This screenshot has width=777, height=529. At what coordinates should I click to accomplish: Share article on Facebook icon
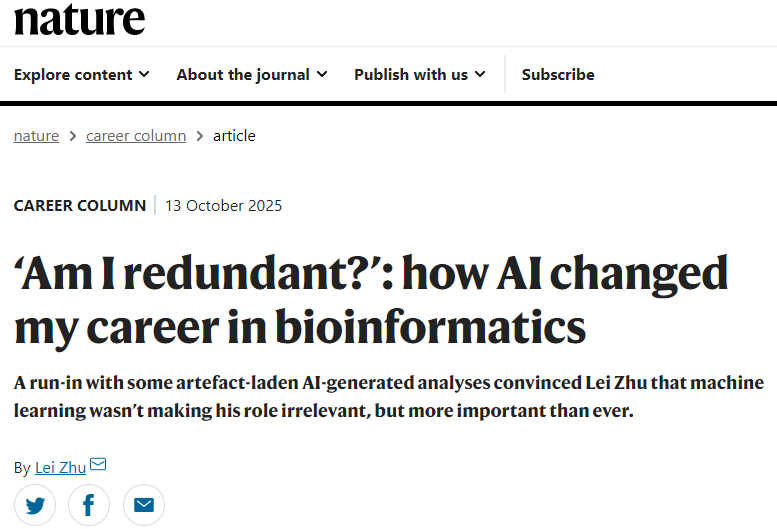[x=89, y=505]
